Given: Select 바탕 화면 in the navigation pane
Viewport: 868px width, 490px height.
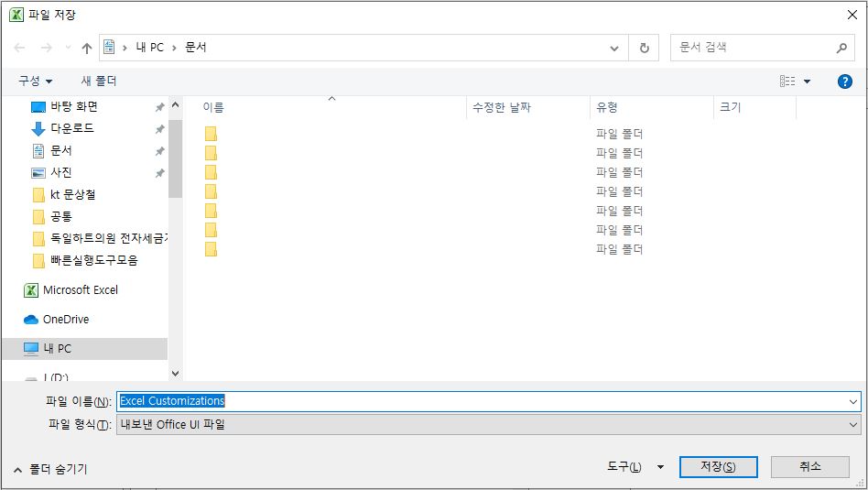Looking at the screenshot, I should point(74,106).
